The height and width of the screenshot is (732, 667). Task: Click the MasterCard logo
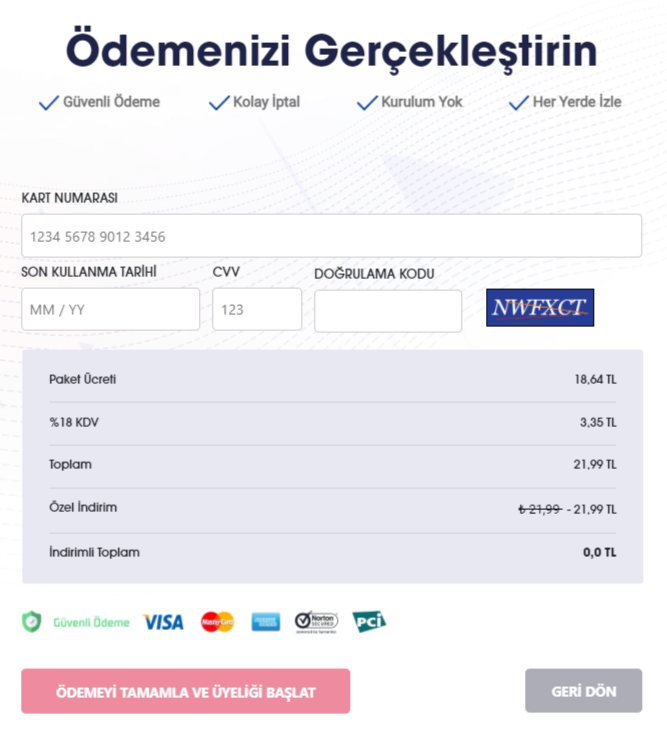tap(218, 622)
